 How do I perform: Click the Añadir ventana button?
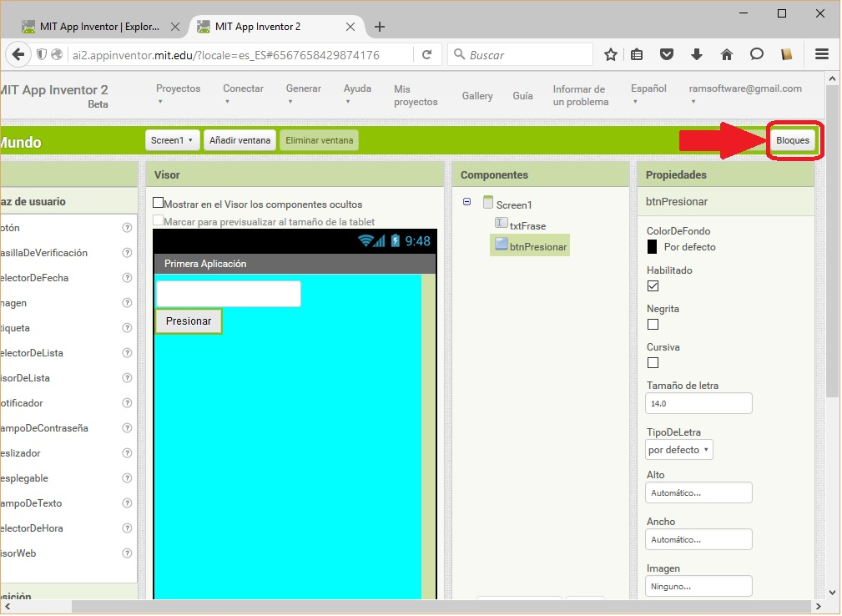tap(240, 140)
